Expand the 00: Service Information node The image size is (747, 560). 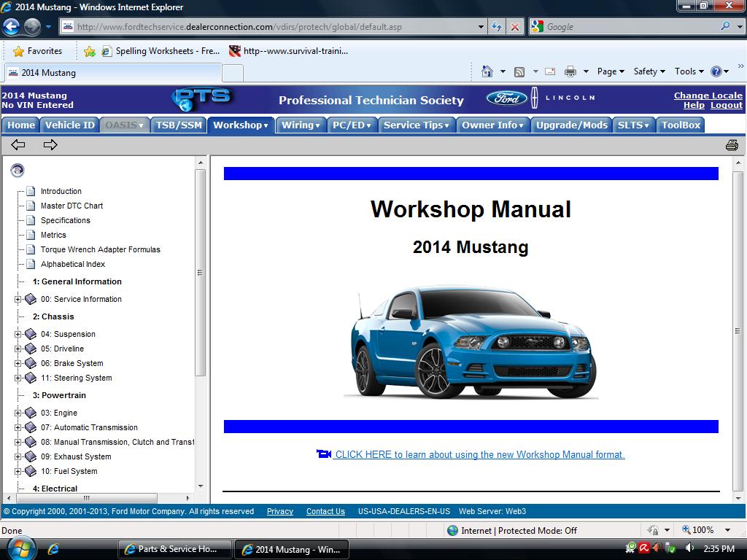[x=18, y=300]
